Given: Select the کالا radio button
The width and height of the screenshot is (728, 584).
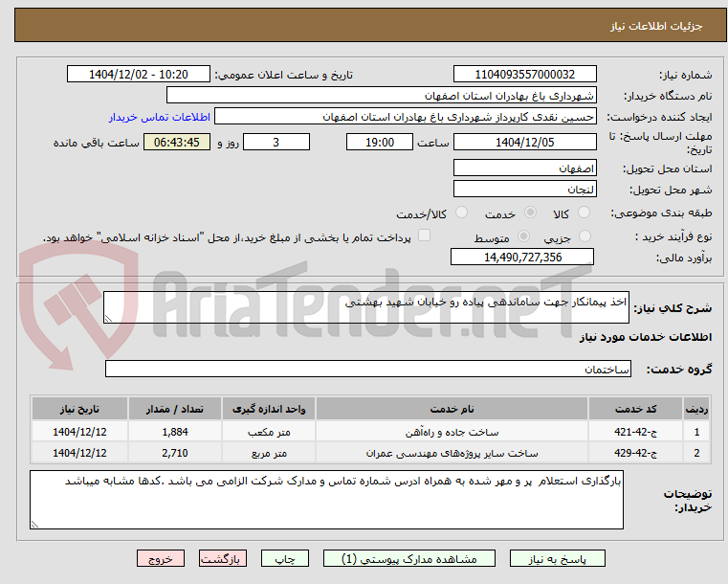Looking at the screenshot, I should 584,213.
